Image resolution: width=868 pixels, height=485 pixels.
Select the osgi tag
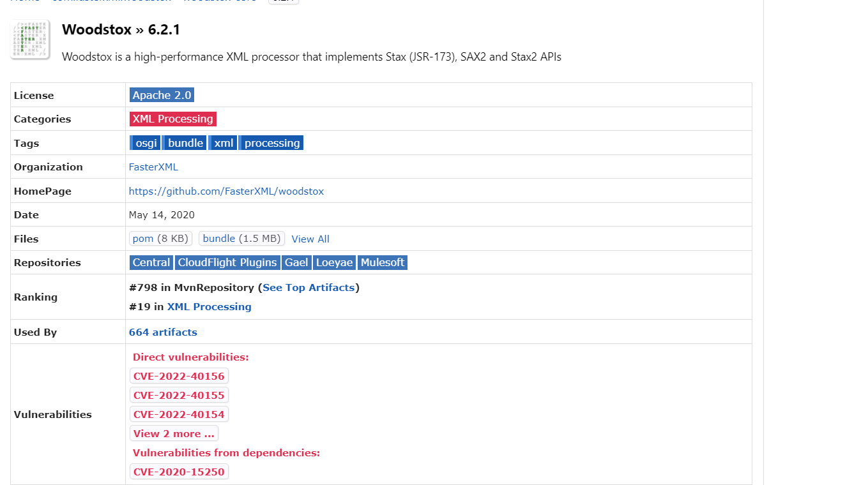click(x=145, y=143)
